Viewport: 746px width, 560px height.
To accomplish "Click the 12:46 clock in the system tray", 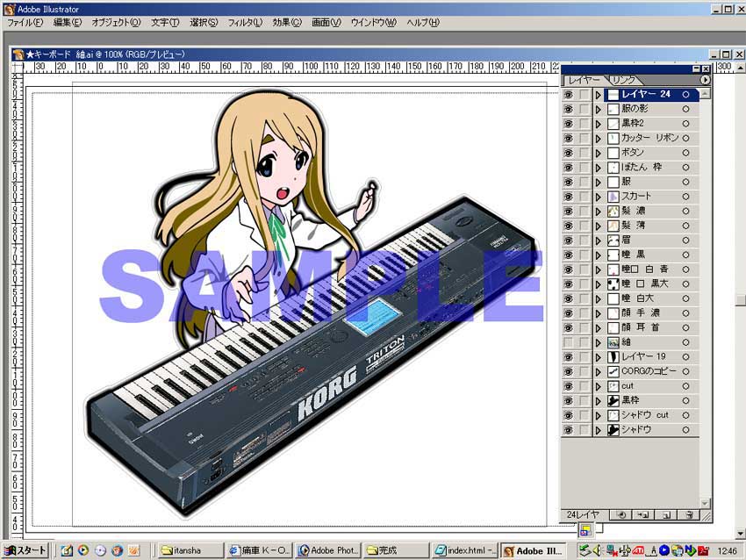I will [727, 551].
